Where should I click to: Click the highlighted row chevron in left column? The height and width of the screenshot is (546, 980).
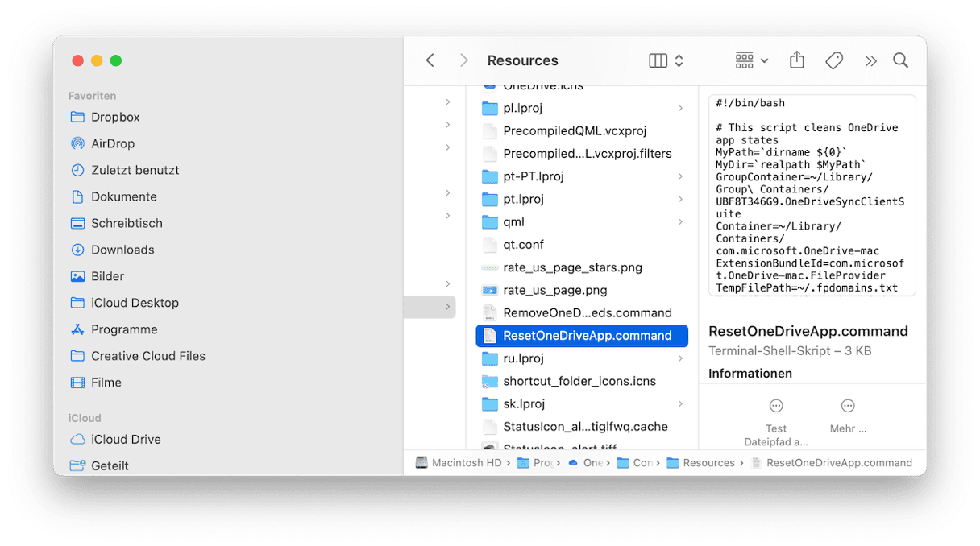[448, 307]
